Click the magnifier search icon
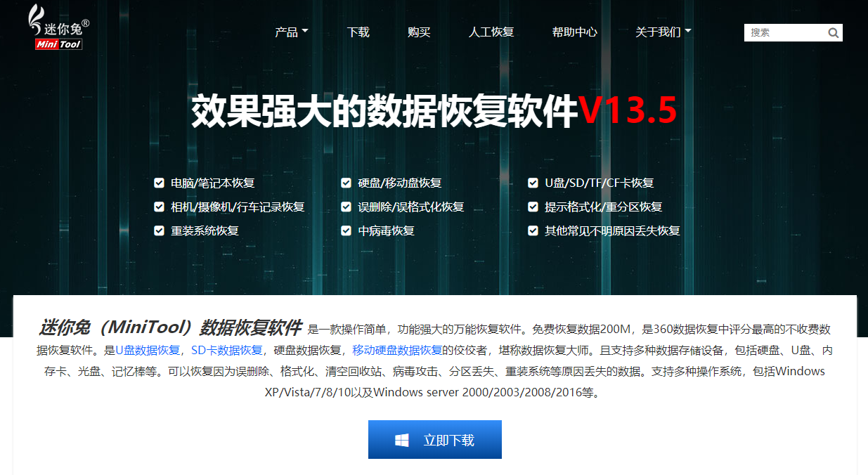868x475 pixels. coord(834,32)
